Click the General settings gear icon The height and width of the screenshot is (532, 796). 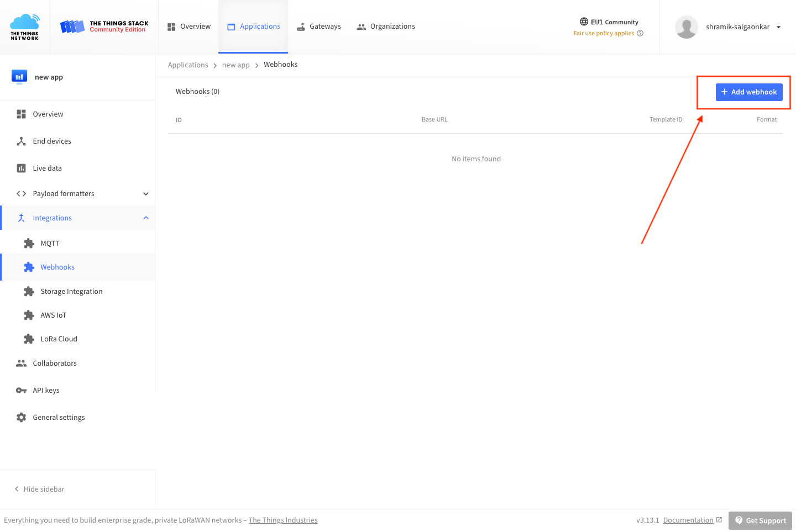pyautogui.click(x=21, y=417)
